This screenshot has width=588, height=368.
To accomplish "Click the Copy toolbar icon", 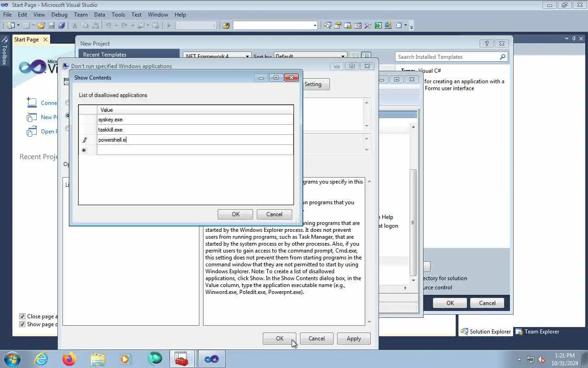I will 85,25.
